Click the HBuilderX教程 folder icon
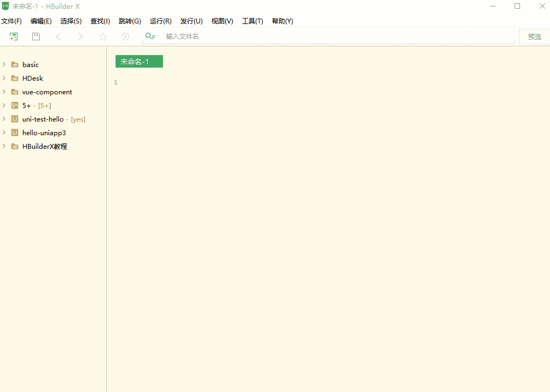The height and width of the screenshot is (392, 550). (x=15, y=146)
